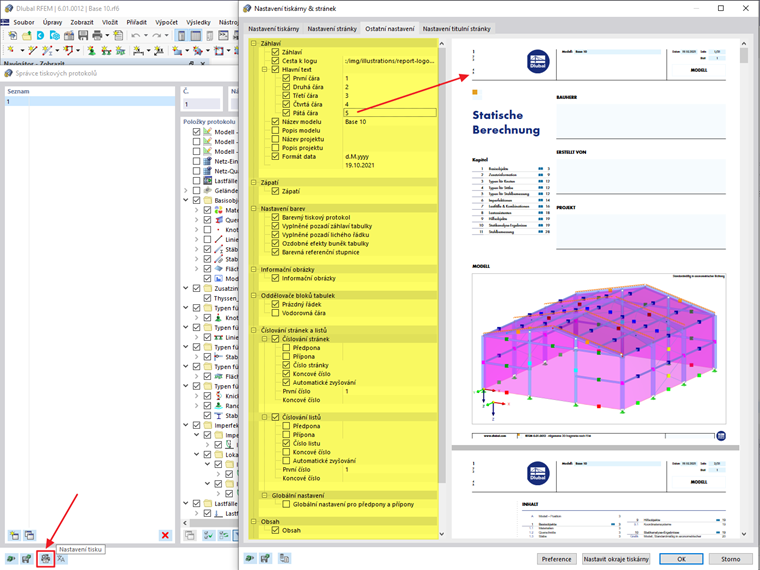Image resolution: width=760 pixels, height=570 pixels.
Task: Toggle Barevný tiskový protokol checkbox
Action: click(275, 217)
